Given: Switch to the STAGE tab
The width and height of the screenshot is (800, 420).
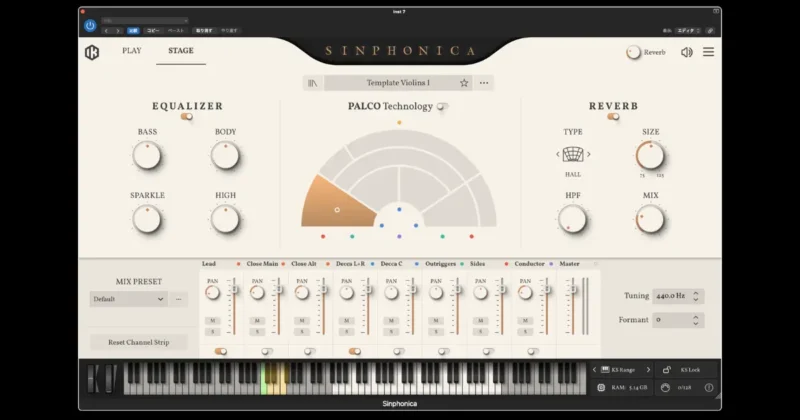Looking at the screenshot, I should [181, 51].
